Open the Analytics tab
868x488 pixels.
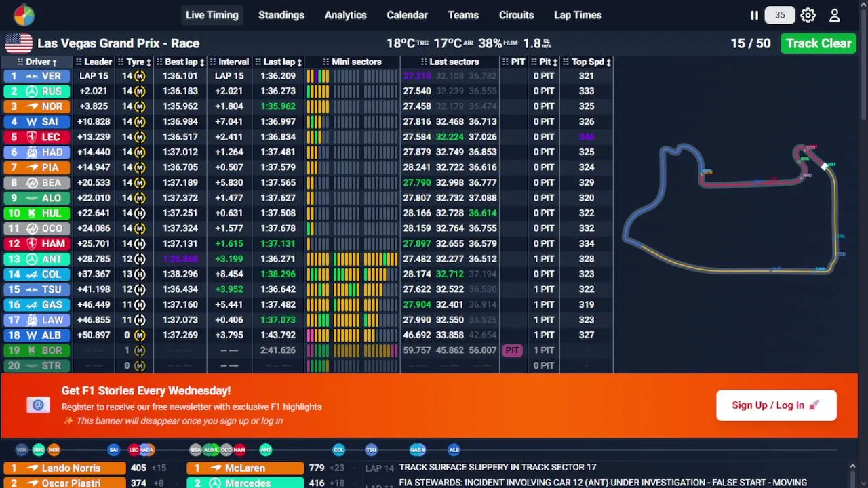click(x=345, y=15)
